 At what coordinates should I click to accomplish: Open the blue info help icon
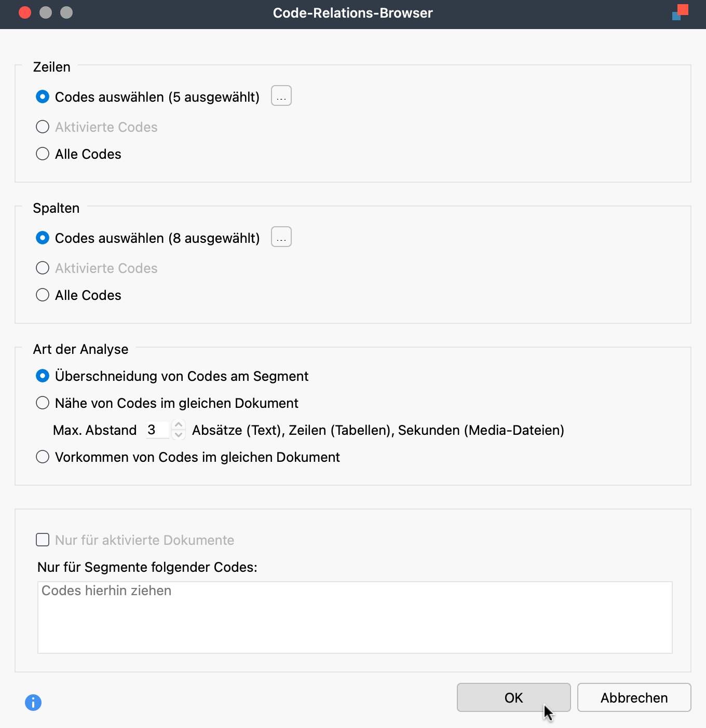point(33,703)
